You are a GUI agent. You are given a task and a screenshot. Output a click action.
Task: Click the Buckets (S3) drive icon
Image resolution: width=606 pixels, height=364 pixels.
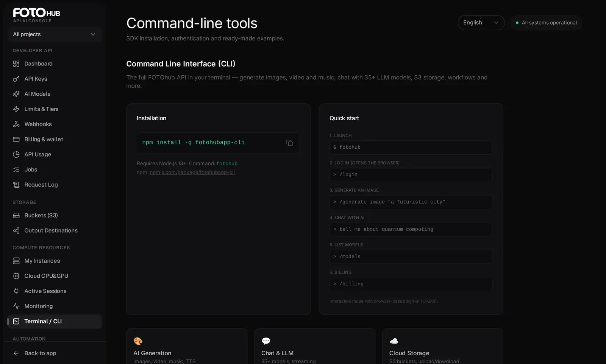pos(16,215)
